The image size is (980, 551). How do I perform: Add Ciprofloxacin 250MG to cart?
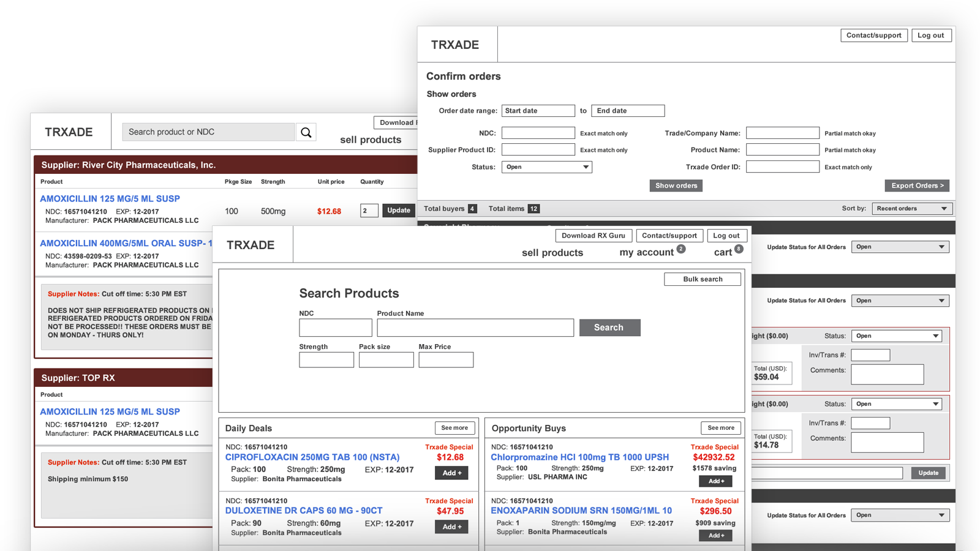(x=451, y=473)
